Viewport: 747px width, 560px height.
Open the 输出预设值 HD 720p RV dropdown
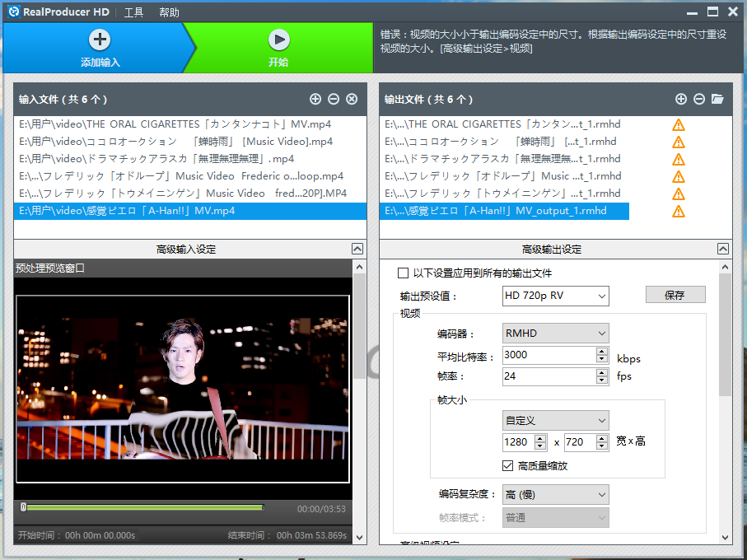coord(556,296)
